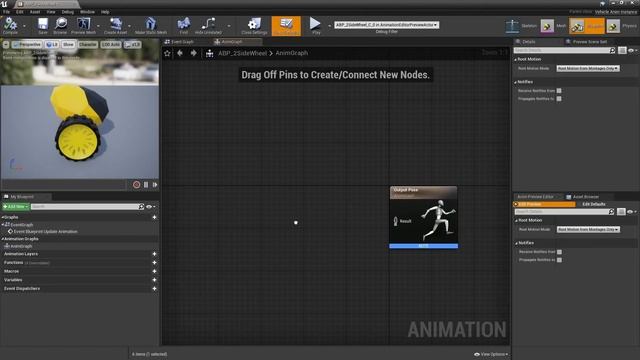The width and height of the screenshot is (640, 360).
Task: Click the Preview Mesh toolbar icon
Action: [x=83, y=25]
